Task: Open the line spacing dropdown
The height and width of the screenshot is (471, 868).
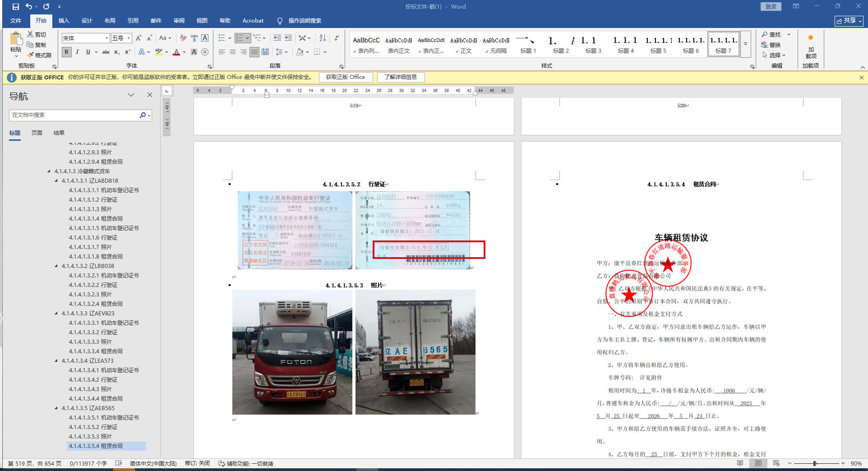Action: 282,52
